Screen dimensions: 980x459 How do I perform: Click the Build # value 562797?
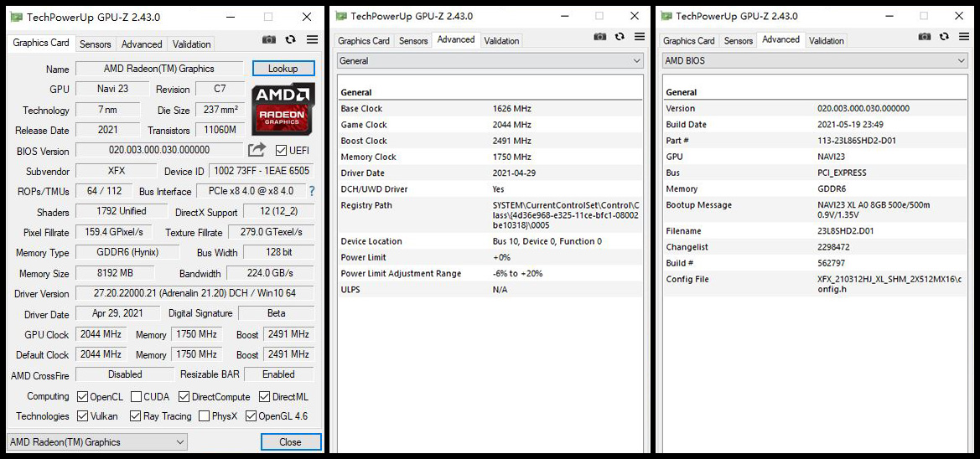click(831, 264)
